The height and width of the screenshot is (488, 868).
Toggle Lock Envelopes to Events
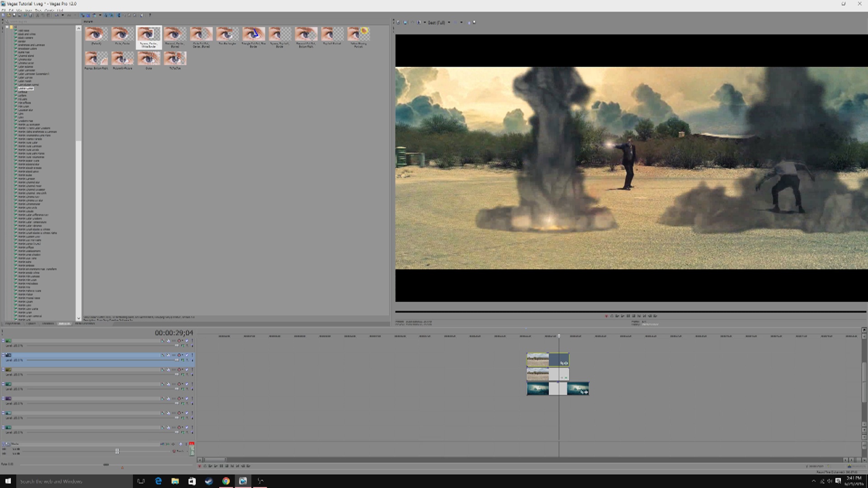(x=106, y=15)
